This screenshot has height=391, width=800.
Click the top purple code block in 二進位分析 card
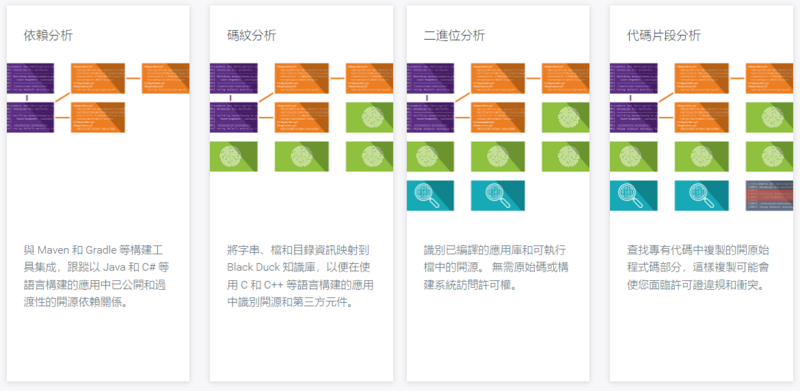click(430, 78)
